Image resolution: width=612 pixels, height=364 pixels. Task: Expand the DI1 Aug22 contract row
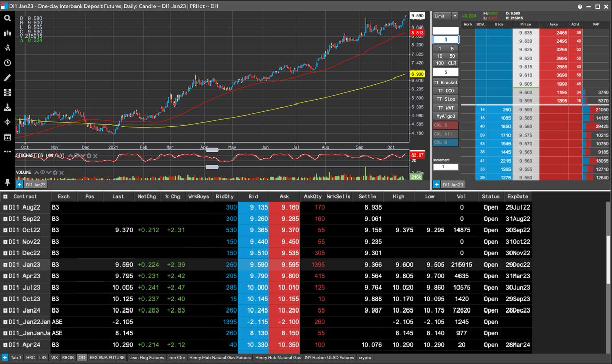5,207
